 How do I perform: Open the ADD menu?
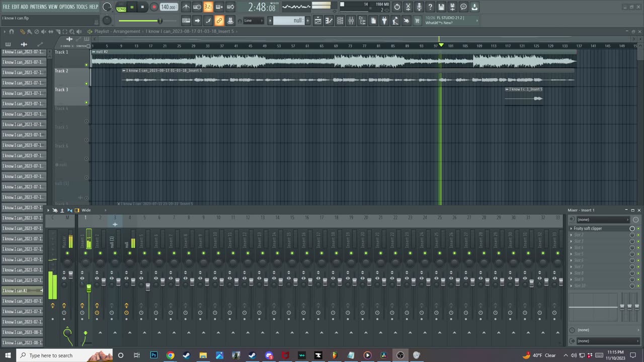[25, 7]
